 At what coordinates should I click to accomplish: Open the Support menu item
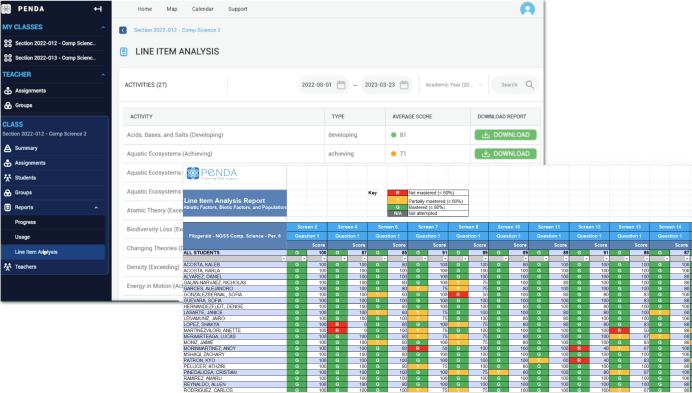coord(237,9)
